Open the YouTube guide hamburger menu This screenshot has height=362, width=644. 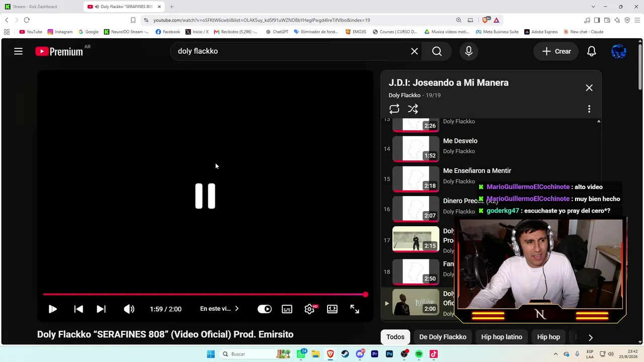pos(18,51)
